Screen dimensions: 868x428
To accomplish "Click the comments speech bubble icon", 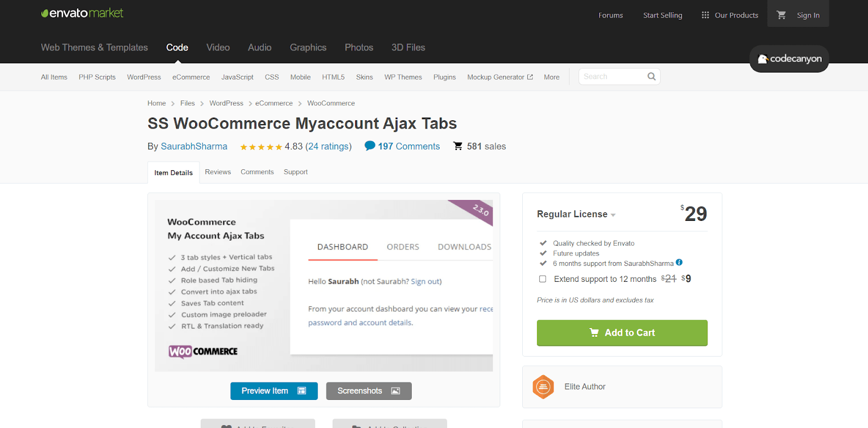I will pos(370,146).
